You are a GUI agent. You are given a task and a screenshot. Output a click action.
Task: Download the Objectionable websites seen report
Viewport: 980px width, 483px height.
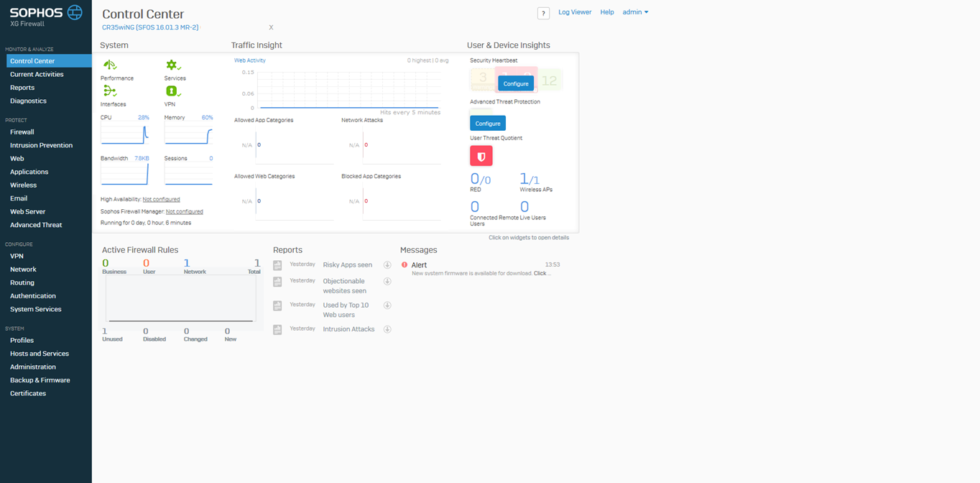[387, 282]
